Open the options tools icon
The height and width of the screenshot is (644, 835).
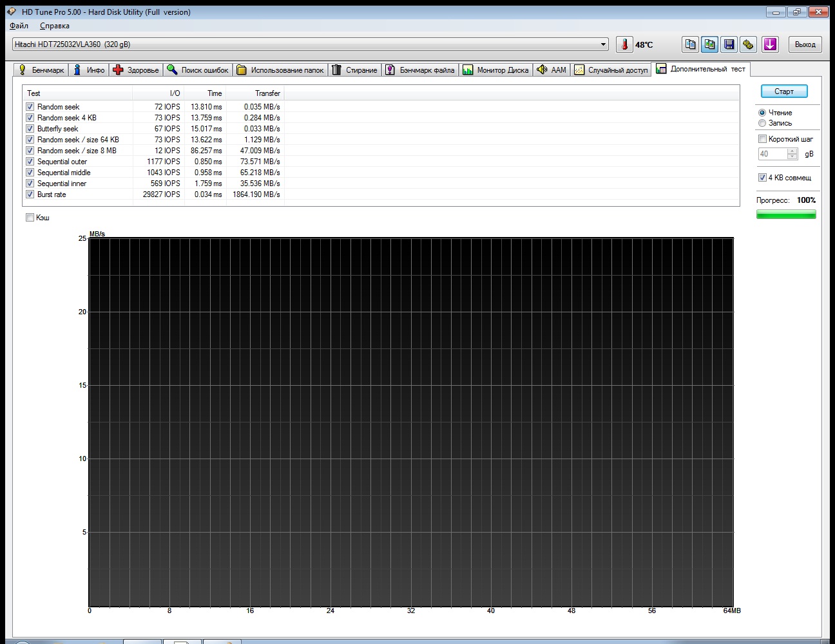tap(748, 44)
